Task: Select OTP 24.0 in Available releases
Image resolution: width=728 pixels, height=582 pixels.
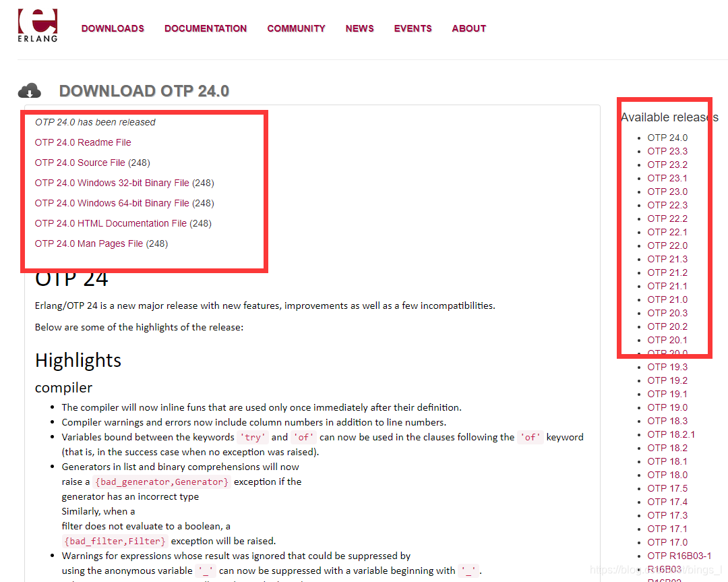Action: [x=667, y=138]
